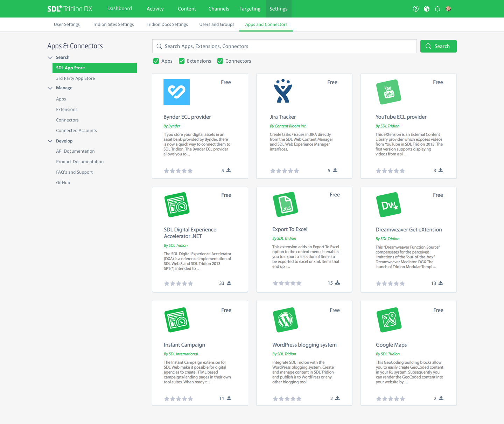Open the By Content Bloom Inc. link

(x=288, y=126)
